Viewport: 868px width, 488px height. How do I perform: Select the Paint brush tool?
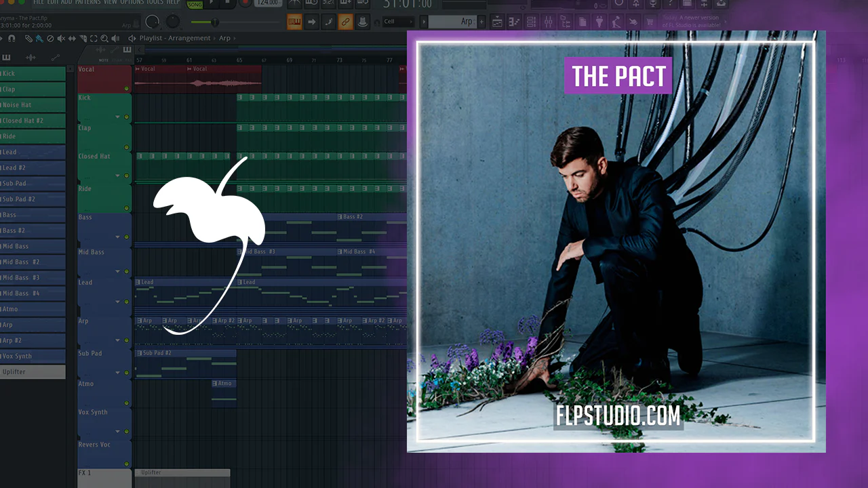pyautogui.click(x=39, y=39)
